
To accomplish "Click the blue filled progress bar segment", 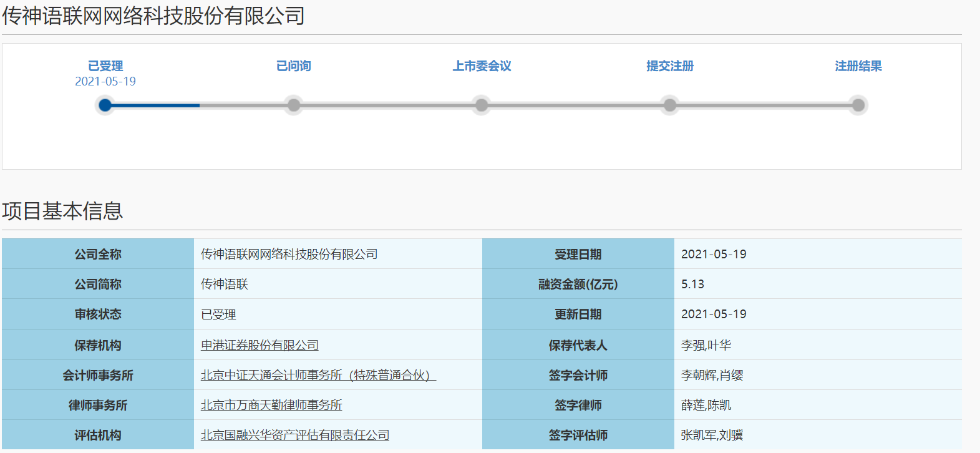I will pyautogui.click(x=153, y=105).
